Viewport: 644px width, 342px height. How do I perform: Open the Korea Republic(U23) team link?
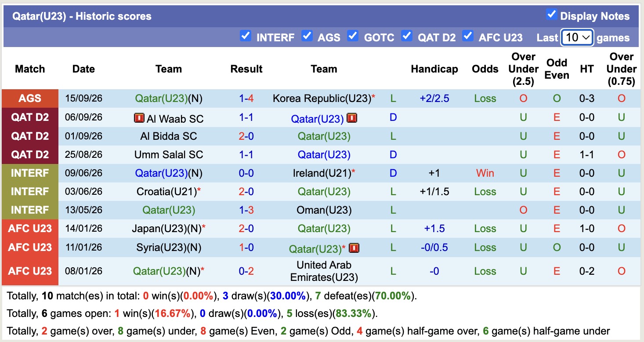tap(322, 98)
